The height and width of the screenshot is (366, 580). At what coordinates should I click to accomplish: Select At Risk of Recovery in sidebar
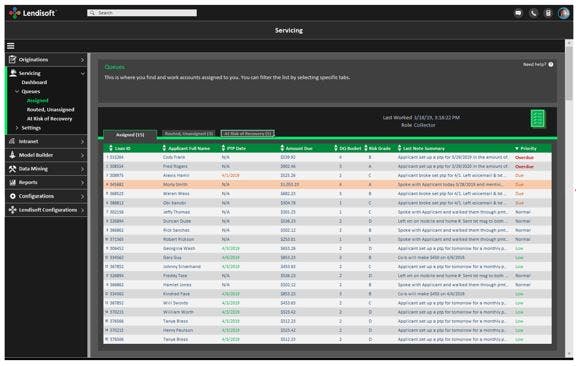tap(49, 119)
